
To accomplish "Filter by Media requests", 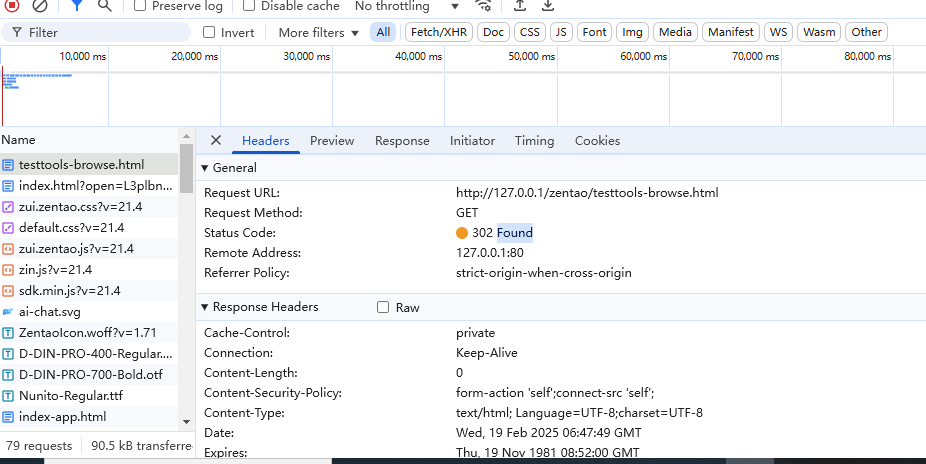I will [x=675, y=32].
